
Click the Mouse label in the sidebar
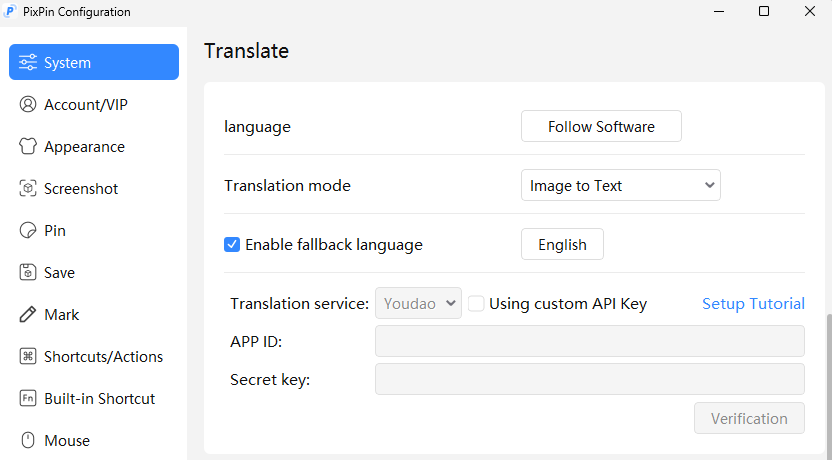coord(67,440)
